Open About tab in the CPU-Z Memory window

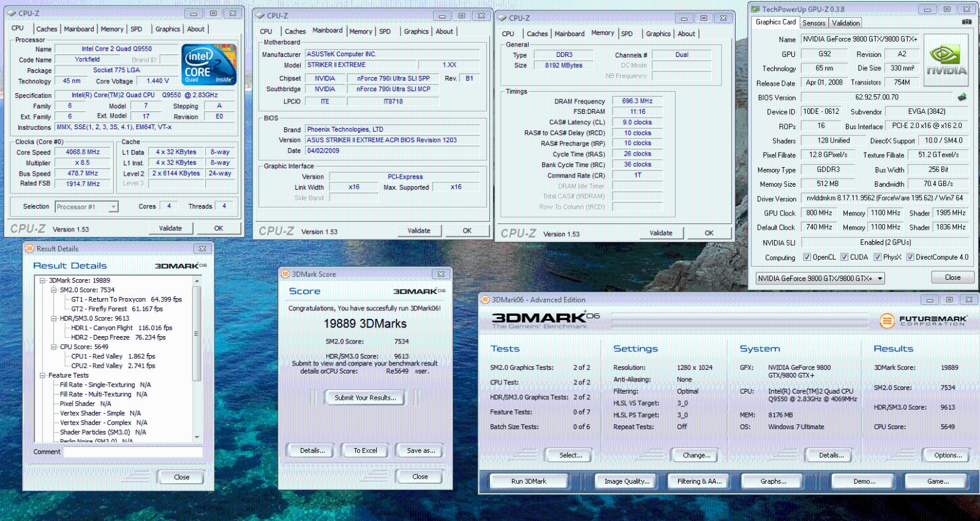pyautogui.click(x=686, y=34)
